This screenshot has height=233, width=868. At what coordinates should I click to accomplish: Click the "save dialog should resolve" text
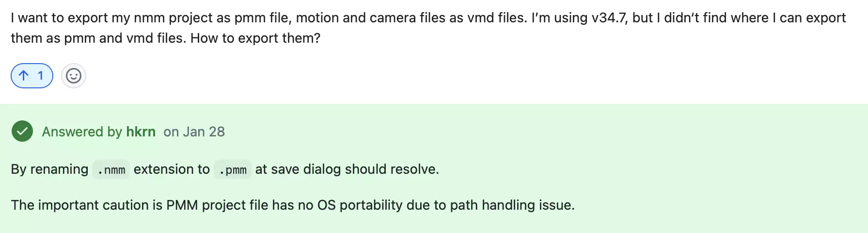point(355,169)
